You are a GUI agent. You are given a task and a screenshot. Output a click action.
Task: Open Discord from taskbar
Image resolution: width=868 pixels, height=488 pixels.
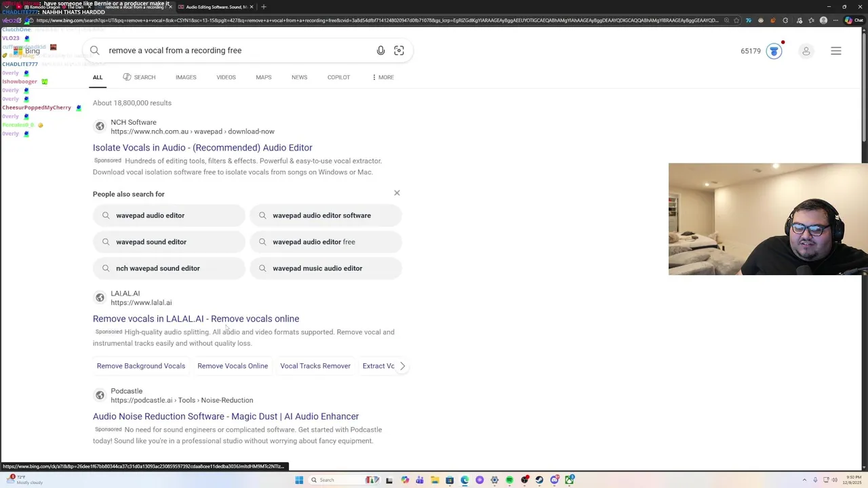click(x=555, y=480)
